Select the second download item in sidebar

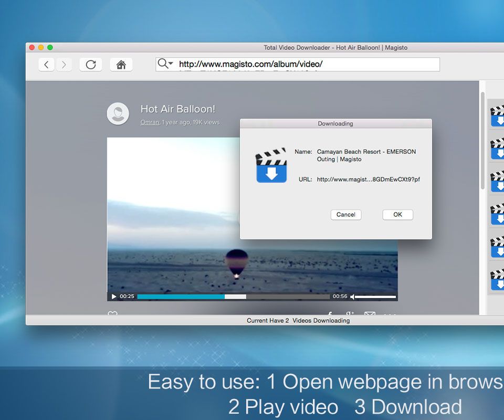tap(497, 148)
